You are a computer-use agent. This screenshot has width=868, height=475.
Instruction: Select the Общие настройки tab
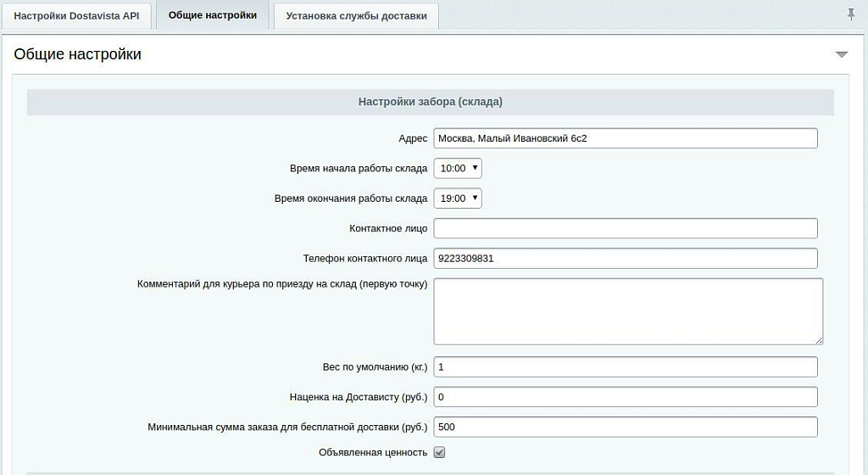(213, 15)
